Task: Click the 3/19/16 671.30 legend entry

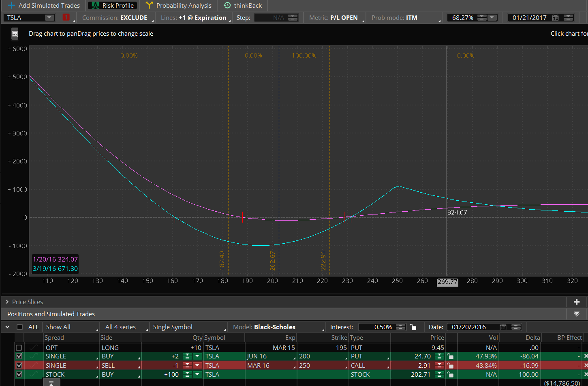Action: pos(55,269)
